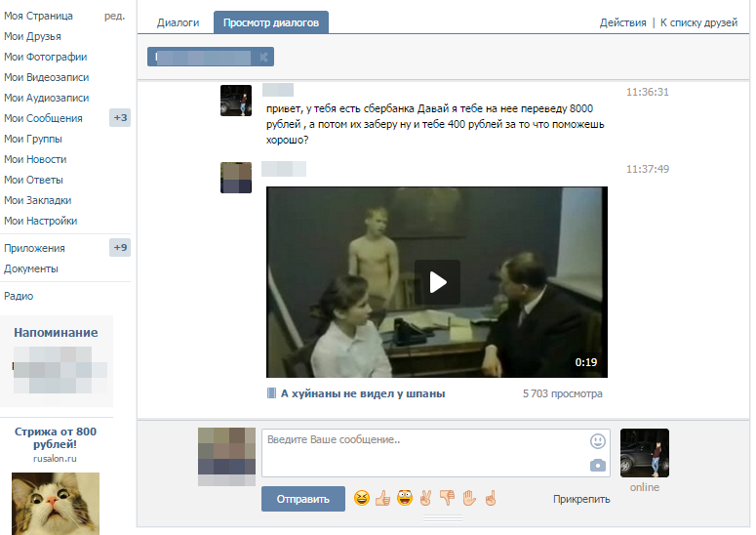Open the video title link below player
Image resolution: width=756 pixels, height=535 pixels.
pyautogui.click(x=362, y=394)
